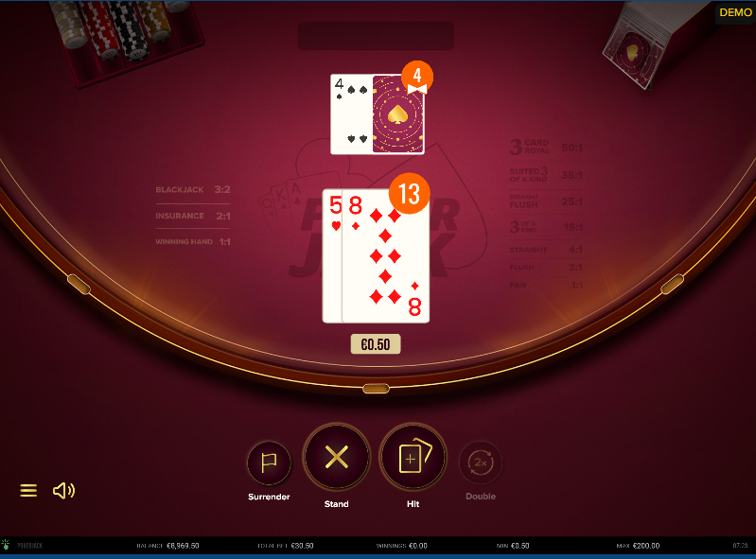
Task: Stand with the X button
Action: (x=337, y=457)
